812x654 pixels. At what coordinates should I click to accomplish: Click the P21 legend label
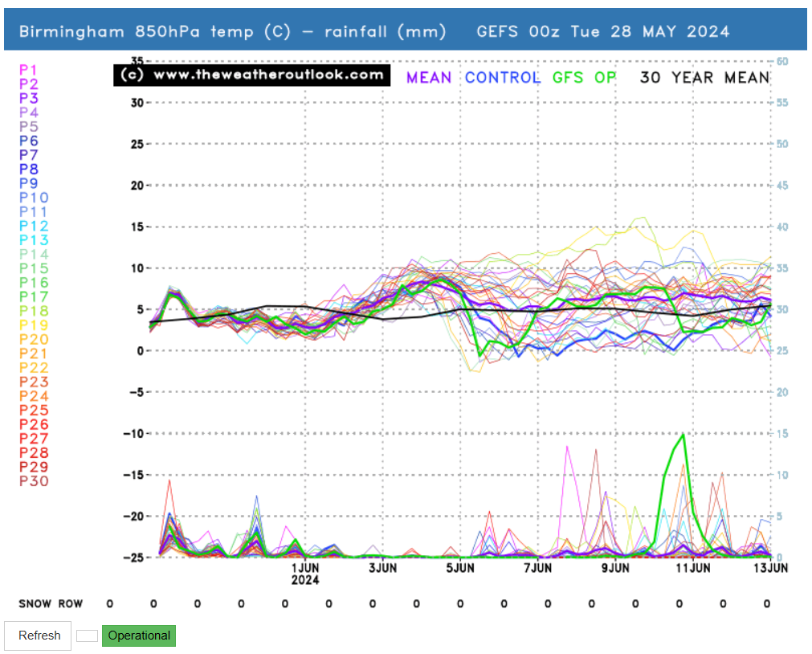34,354
